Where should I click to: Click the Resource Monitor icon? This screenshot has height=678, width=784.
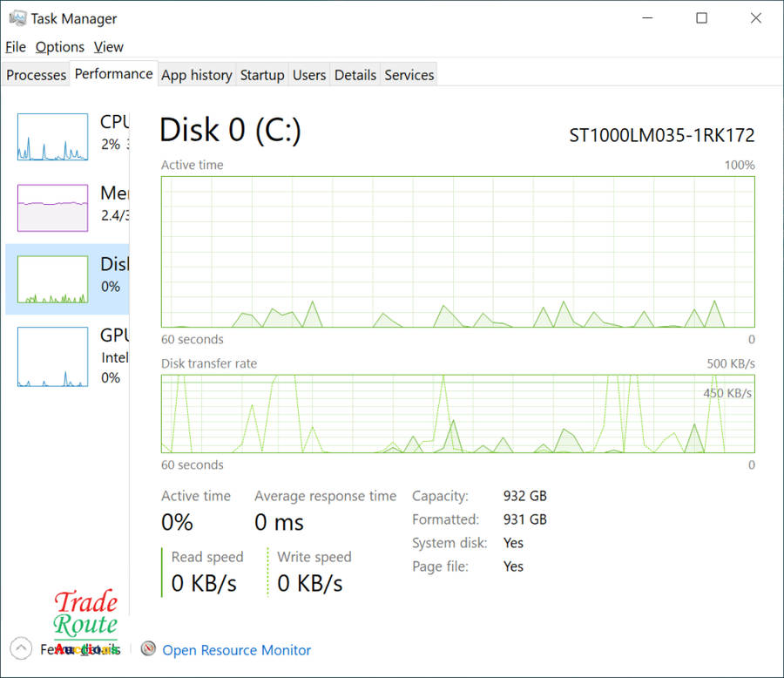coord(148,649)
